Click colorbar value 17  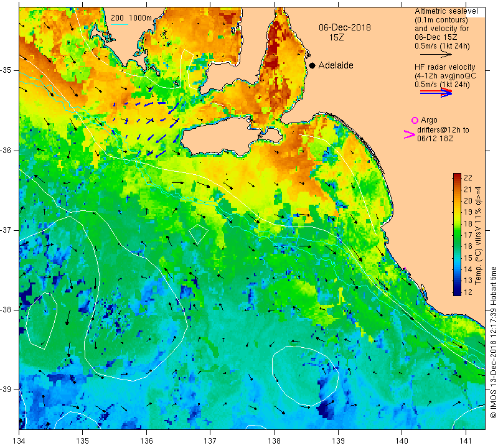(x=468, y=235)
